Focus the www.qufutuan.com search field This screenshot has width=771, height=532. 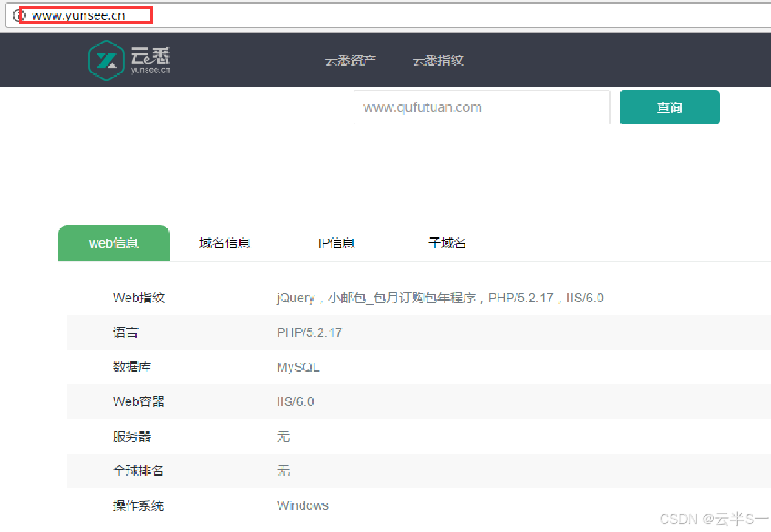pos(482,107)
